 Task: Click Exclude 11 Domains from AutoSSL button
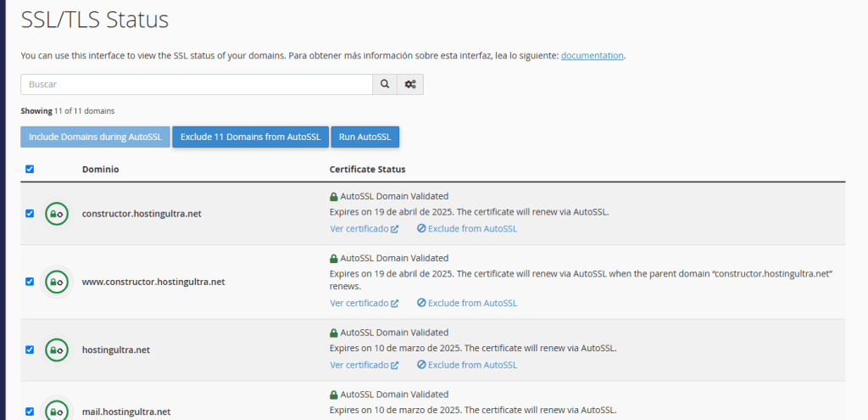[x=251, y=137]
